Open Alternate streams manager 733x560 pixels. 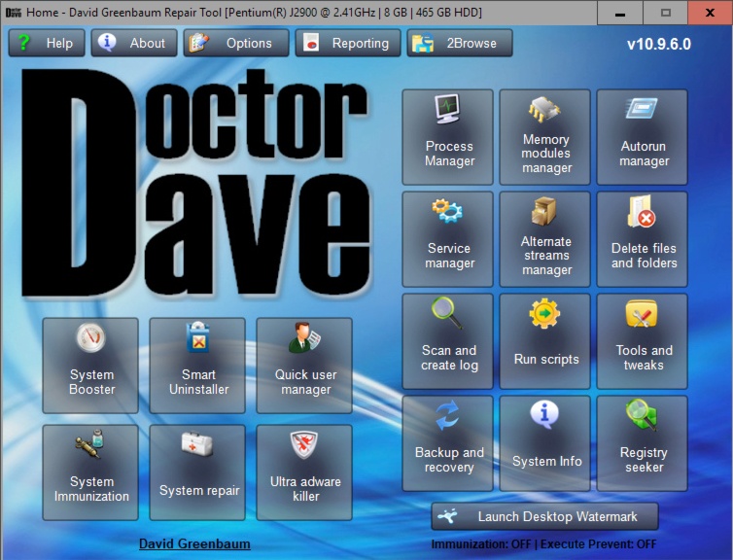(x=545, y=239)
